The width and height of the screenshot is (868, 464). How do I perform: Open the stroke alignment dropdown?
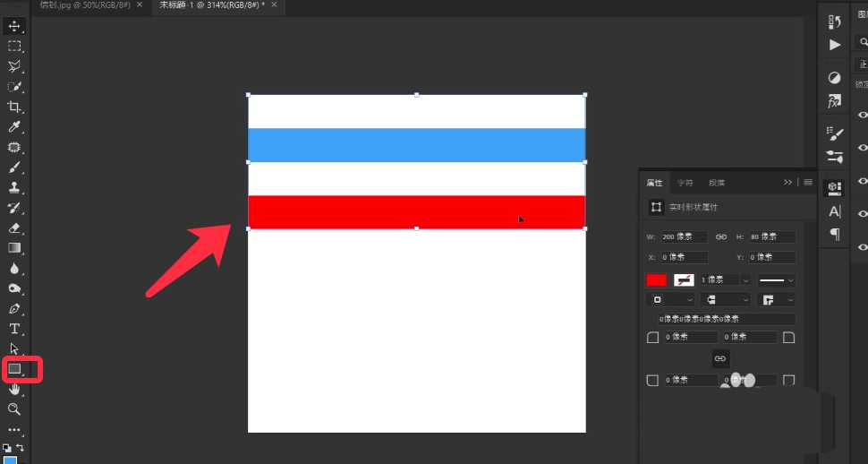(670, 299)
